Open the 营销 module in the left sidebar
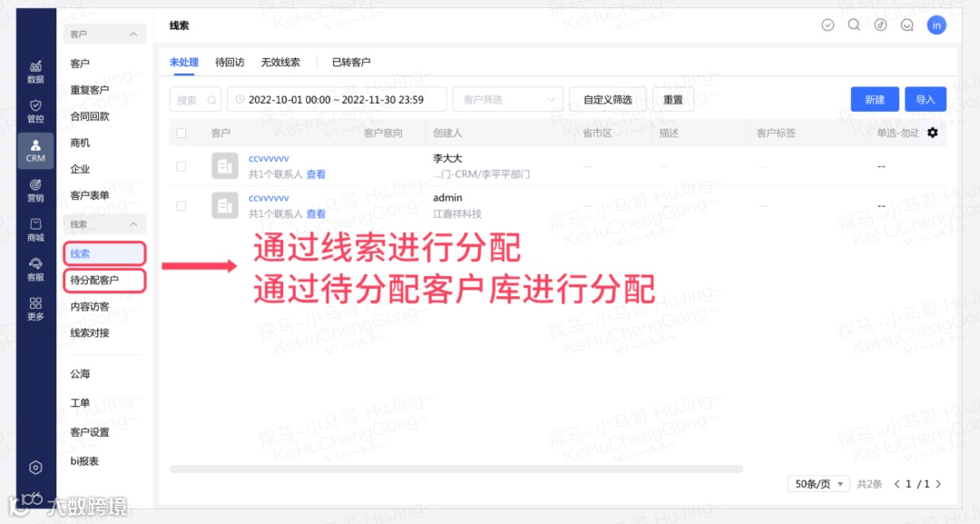The width and height of the screenshot is (980, 524). pyautogui.click(x=35, y=191)
